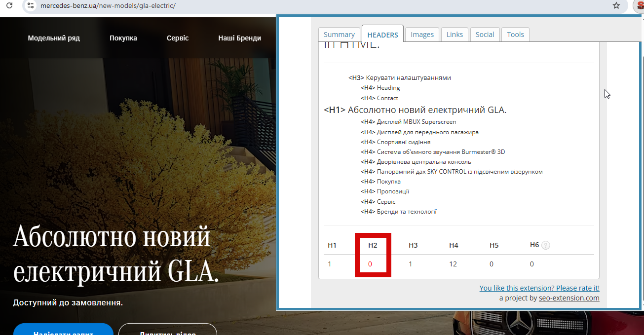Click 'Доступний до замовлення.' text on page

click(68, 302)
